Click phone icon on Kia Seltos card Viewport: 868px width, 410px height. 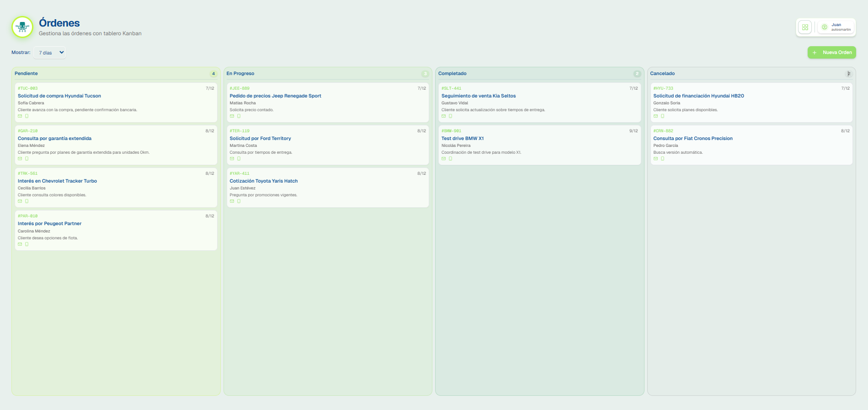(x=450, y=116)
